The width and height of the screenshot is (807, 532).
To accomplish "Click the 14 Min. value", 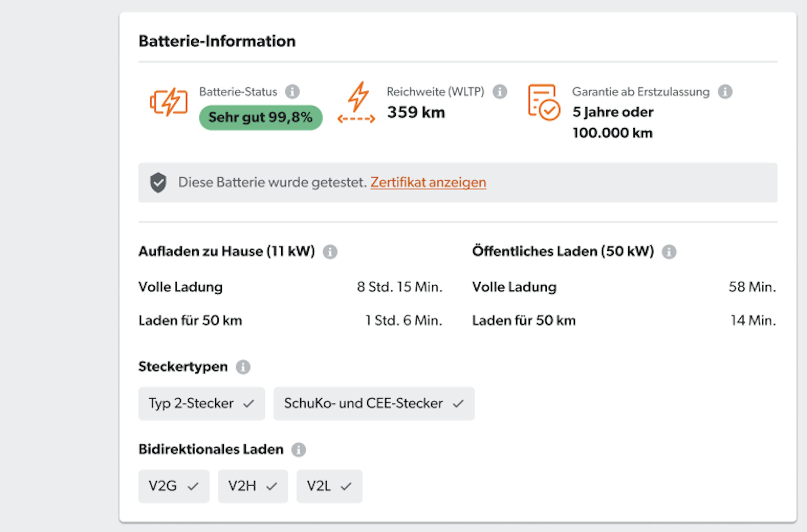I will tap(754, 321).
